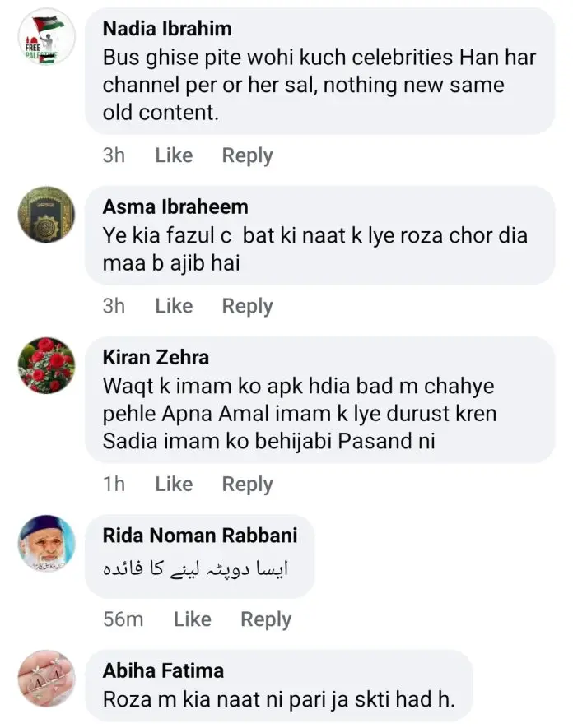Open Abiha Fatima's profile name link
Viewport: 573px width, 728px height.
(163, 670)
